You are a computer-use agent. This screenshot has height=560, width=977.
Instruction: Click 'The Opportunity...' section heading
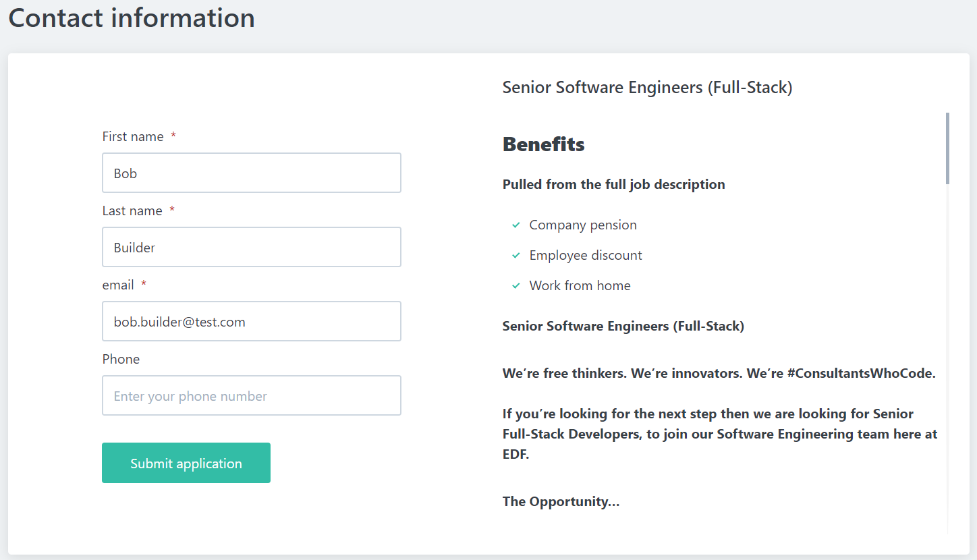click(x=561, y=501)
